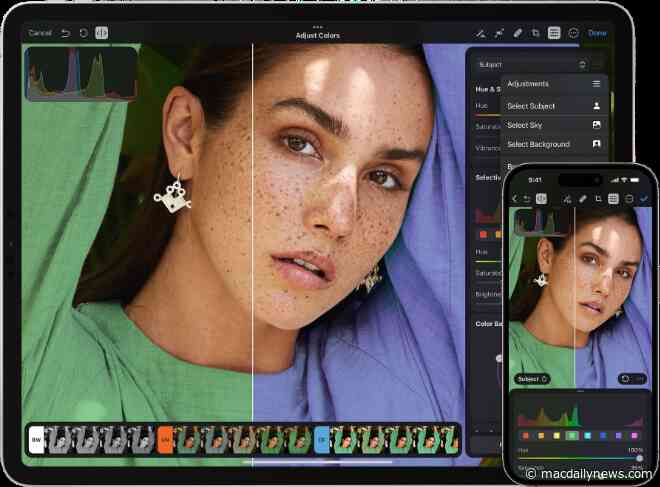660x487 pixels.
Task: Tap Done on the iPad
Action: (597, 33)
